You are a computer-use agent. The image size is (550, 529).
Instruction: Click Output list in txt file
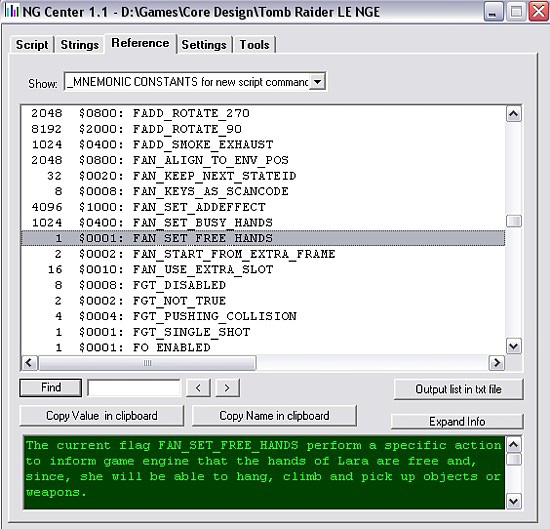tap(458, 389)
